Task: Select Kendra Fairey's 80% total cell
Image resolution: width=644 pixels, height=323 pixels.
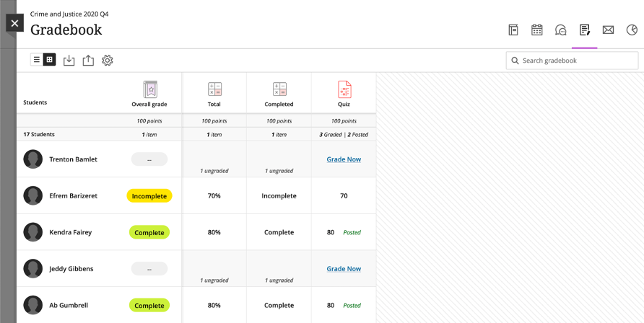Action: pyautogui.click(x=214, y=232)
